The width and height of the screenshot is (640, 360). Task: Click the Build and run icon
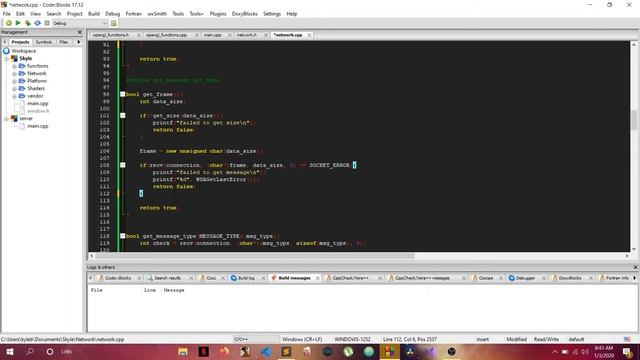point(28,23)
